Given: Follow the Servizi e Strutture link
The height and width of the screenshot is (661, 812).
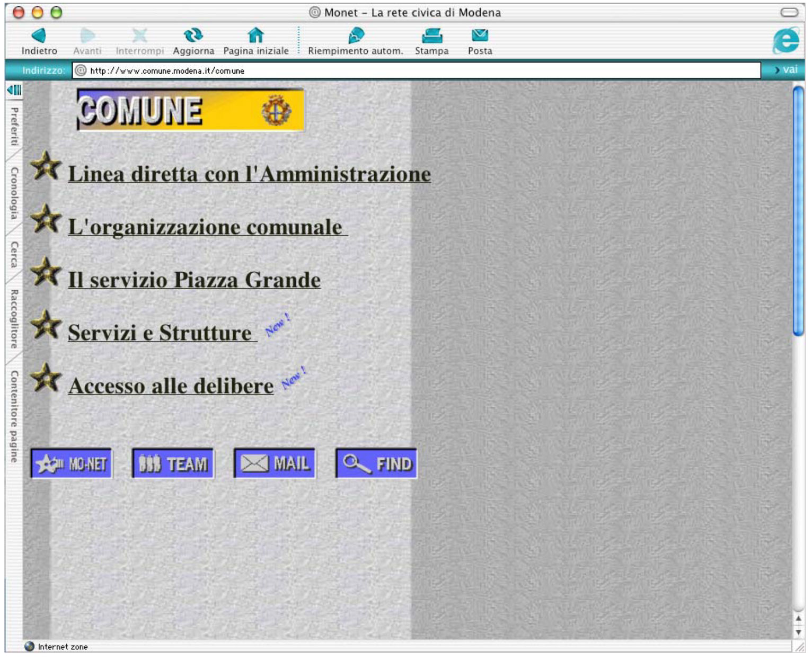Looking at the screenshot, I should coord(160,333).
